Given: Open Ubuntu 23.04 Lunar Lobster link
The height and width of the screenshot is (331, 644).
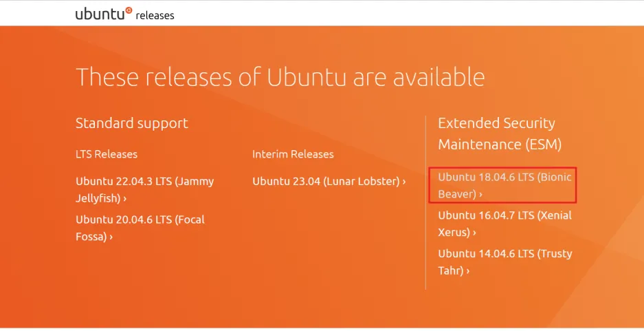Looking at the screenshot, I should click(329, 182).
